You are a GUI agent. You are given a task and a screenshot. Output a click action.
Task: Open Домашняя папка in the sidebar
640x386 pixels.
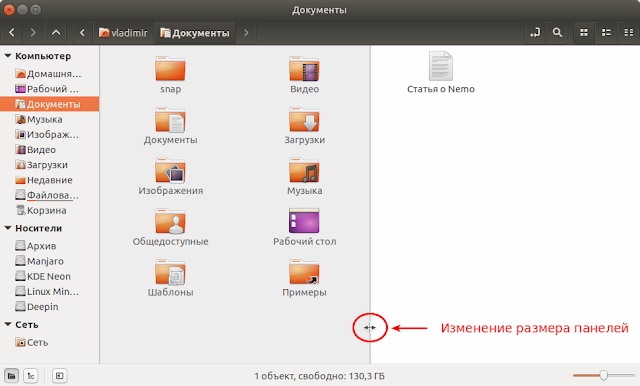pos(49,74)
